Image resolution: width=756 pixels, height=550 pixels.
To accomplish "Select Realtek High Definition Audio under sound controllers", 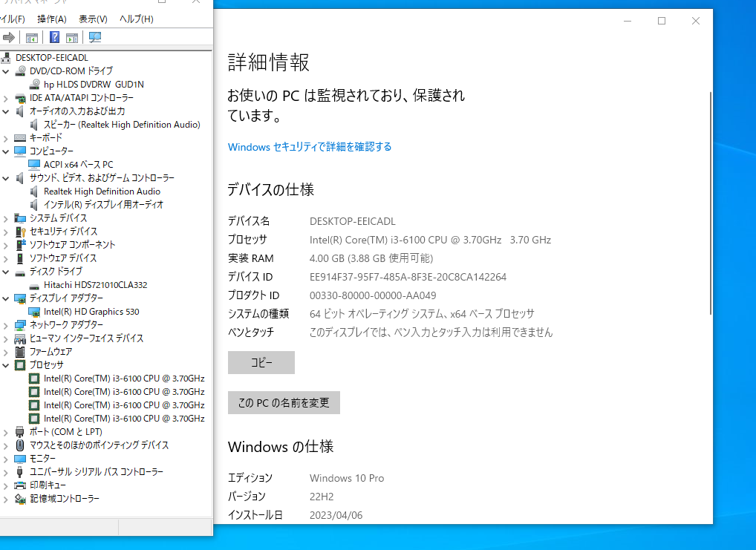I will coord(102,191).
